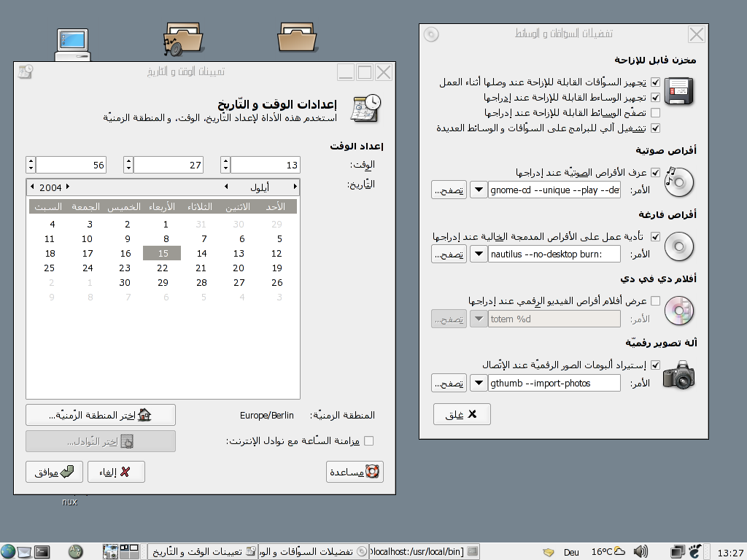Enable synchronize clock with internet servers checkbox
The height and width of the screenshot is (560, 747).
368,440
